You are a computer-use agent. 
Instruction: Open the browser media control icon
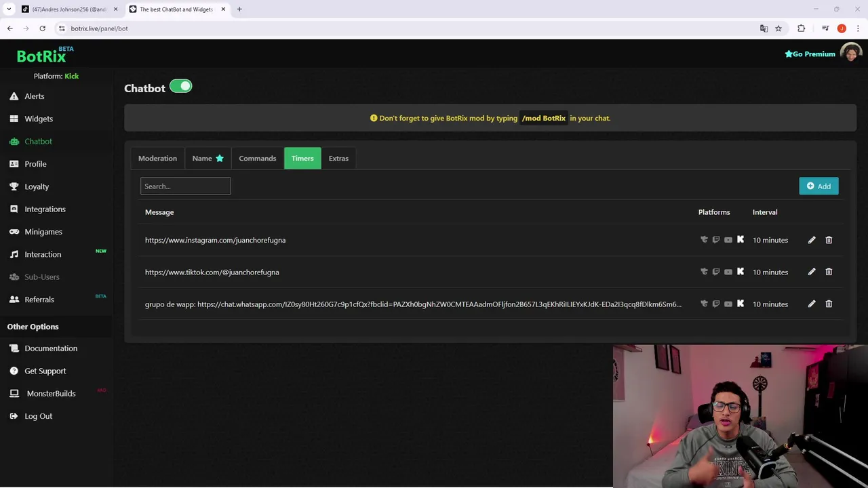tap(825, 28)
